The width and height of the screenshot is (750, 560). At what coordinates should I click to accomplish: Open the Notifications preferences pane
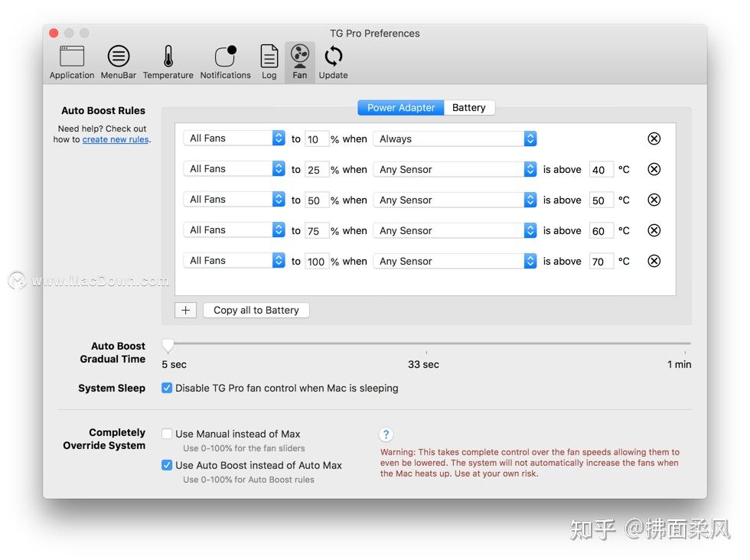pyautogui.click(x=225, y=63)
